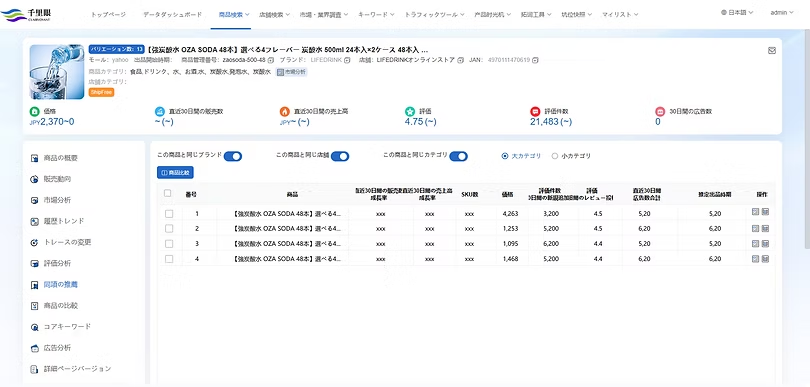810x387 pixels.
Task: Click first action icon in row 2
Action: 755,228
